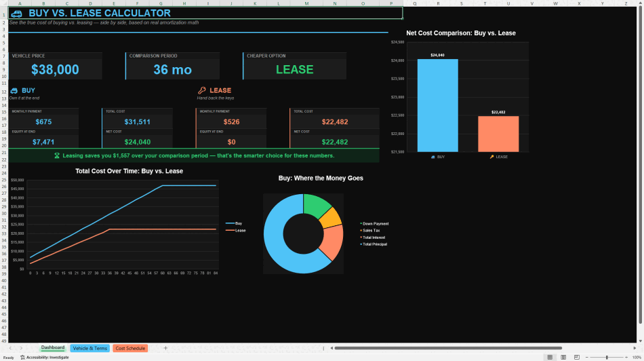
Task: Click horizontal scrollbar right arrow
Action: (x=635, y=348)
